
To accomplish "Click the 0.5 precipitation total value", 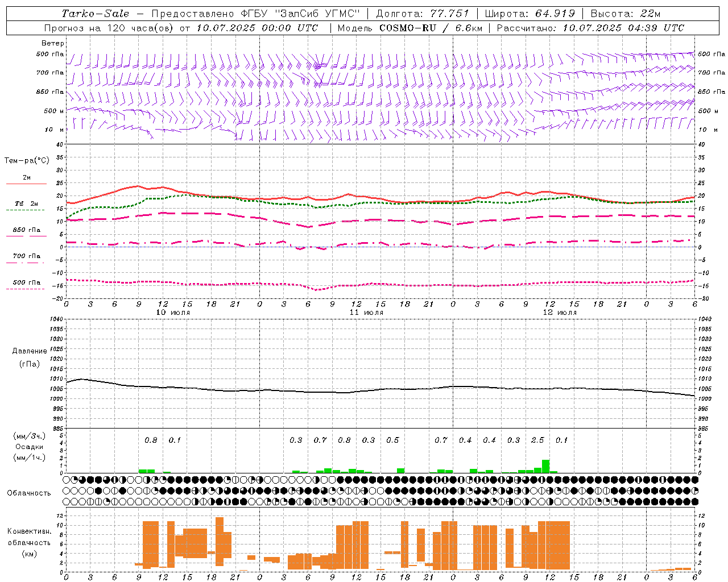I will (x=392, y=440).
